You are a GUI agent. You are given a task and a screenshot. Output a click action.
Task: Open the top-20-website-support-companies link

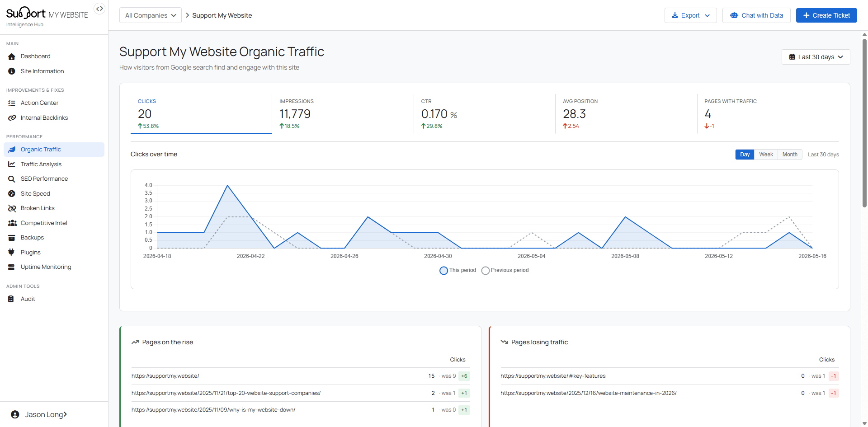[226, 393]
